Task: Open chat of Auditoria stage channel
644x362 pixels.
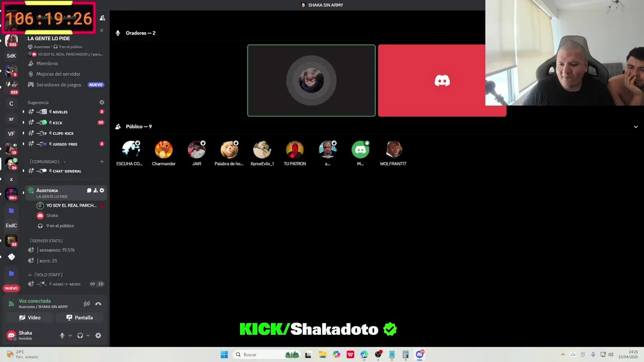Action: coord(89,191)
